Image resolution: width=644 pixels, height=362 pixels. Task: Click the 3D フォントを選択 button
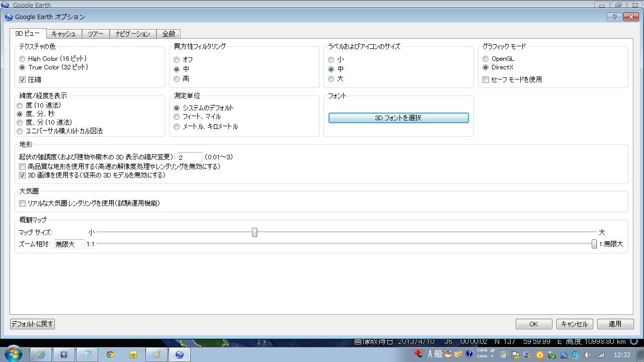coord(398,118)
